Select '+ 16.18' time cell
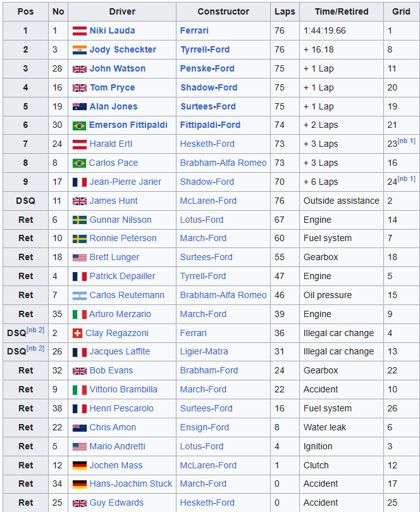Viewport: 420px width, 512px height. tap(342, 49)
